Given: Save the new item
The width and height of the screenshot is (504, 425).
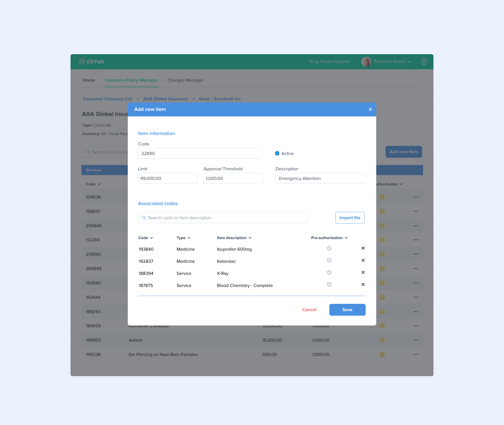Looking at the screenshot, I should pos(347,310).
